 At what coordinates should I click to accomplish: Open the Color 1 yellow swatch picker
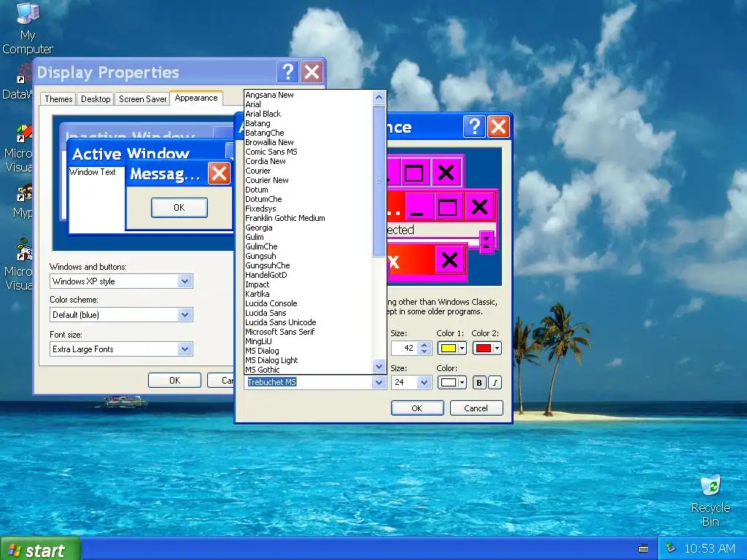452,348
